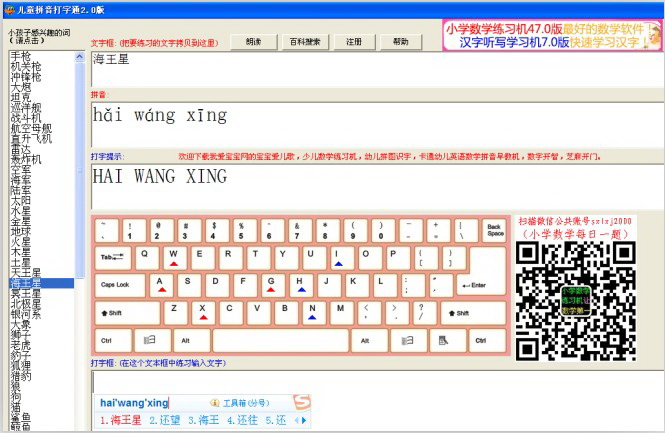Select 冲锋枪 in the word list
Image resolution: width=665 pixels, height=433 pixels.
click(x=26, y=77)
